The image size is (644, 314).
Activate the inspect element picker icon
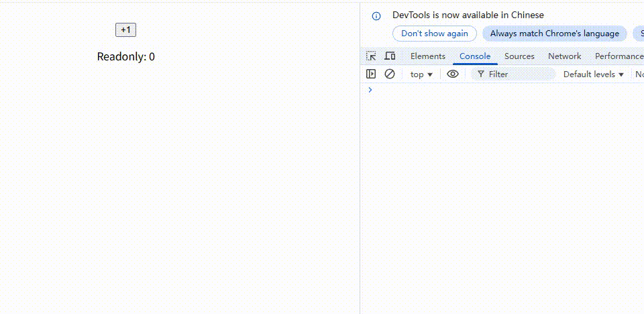(371, 56)
